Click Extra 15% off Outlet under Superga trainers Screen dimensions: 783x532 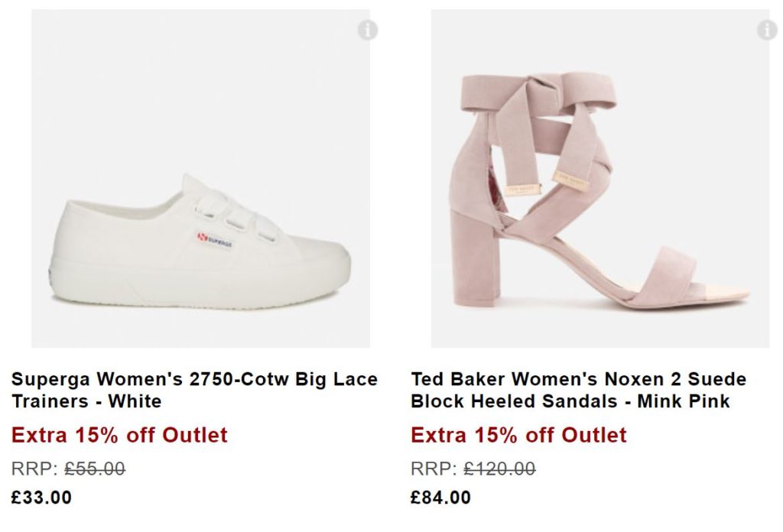point(119,436)
